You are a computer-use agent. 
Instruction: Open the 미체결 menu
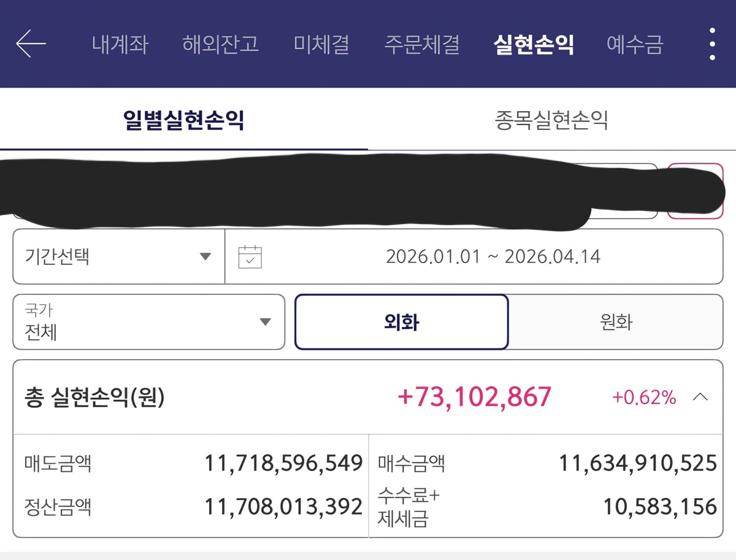point(321,44)
